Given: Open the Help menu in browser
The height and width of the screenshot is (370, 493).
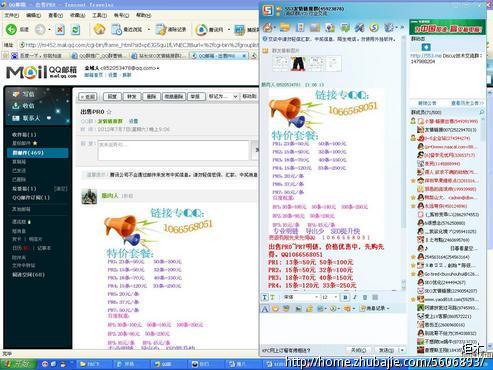Looking at the screenshot, I should click(x=143, y=15).
